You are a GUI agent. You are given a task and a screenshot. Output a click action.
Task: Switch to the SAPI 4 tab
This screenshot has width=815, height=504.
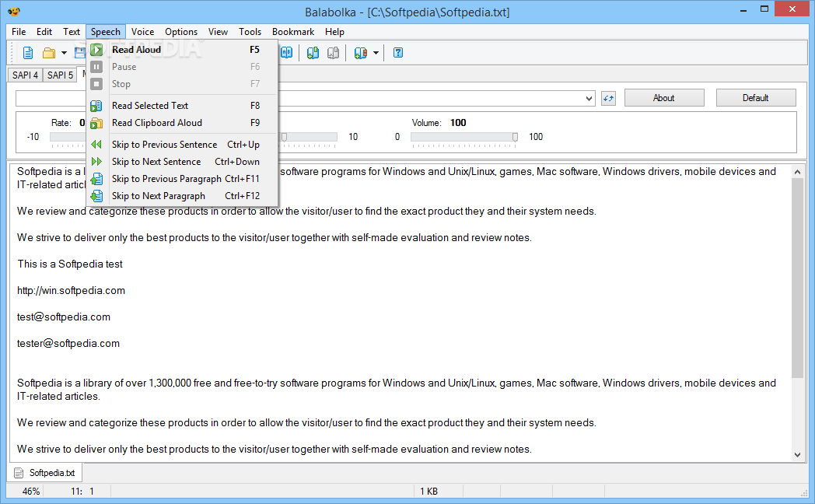point(25,75)
